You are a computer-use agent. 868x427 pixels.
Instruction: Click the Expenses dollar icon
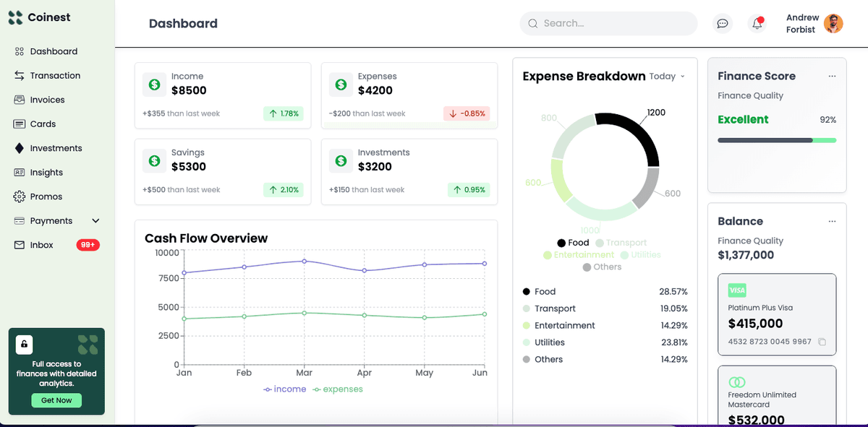tap(341, 85)
